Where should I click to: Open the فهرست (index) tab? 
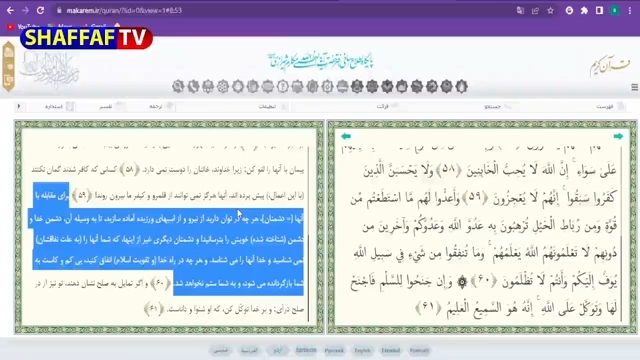(x=605, y=107)
